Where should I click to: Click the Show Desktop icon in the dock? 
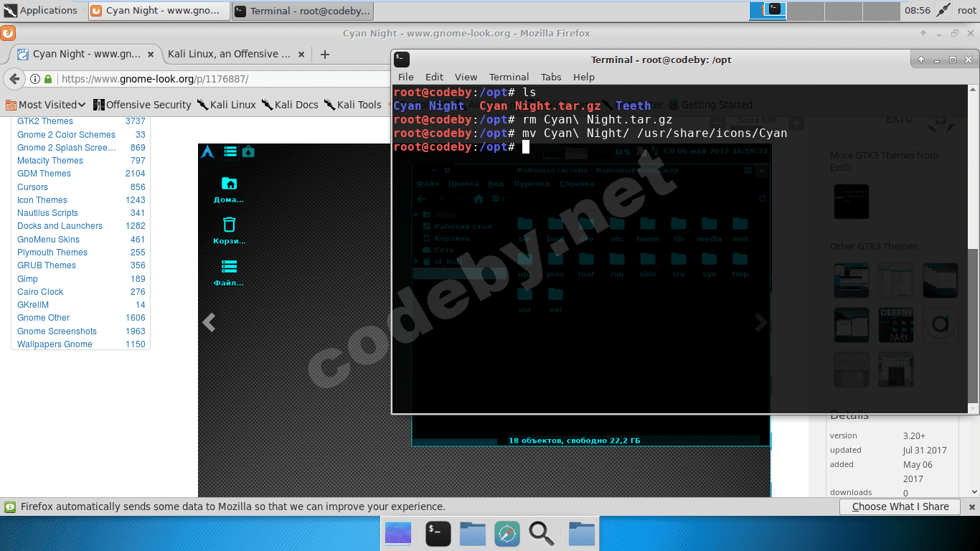tap(398, 534)
